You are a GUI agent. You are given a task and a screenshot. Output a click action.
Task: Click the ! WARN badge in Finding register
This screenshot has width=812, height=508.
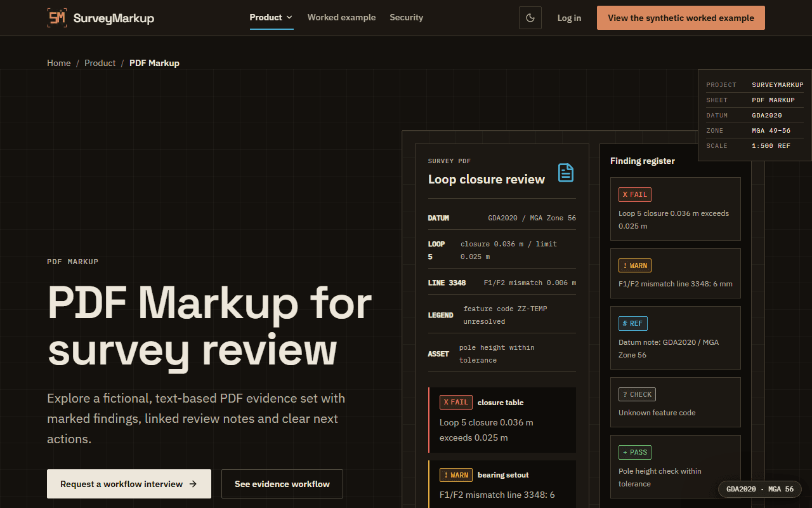click(635, 265)
